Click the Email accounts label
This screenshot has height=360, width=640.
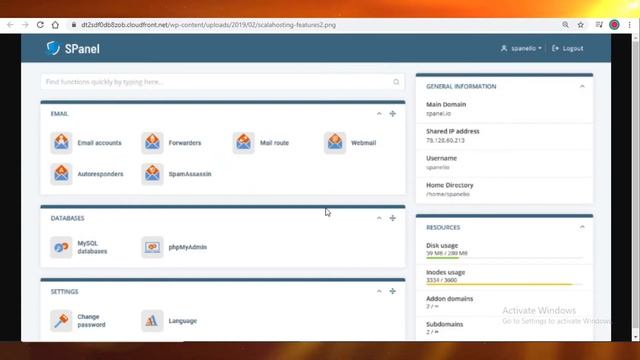pyautogui.click(x=100, y=143)
